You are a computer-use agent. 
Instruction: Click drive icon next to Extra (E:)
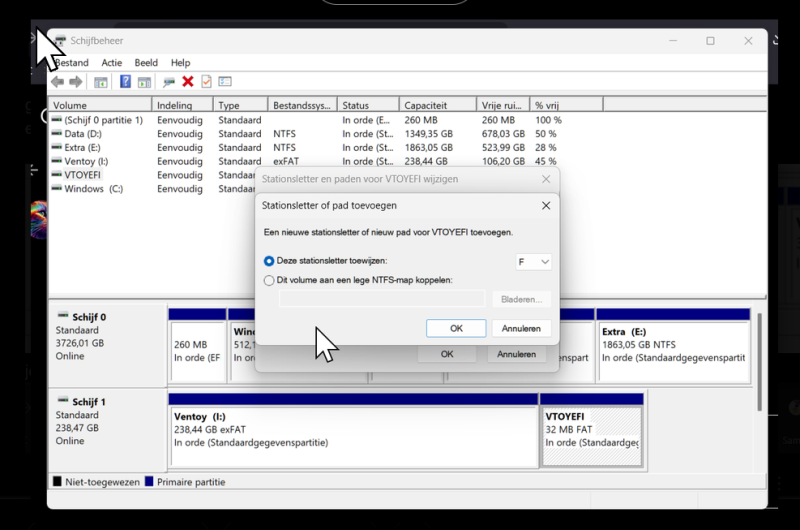57,147
